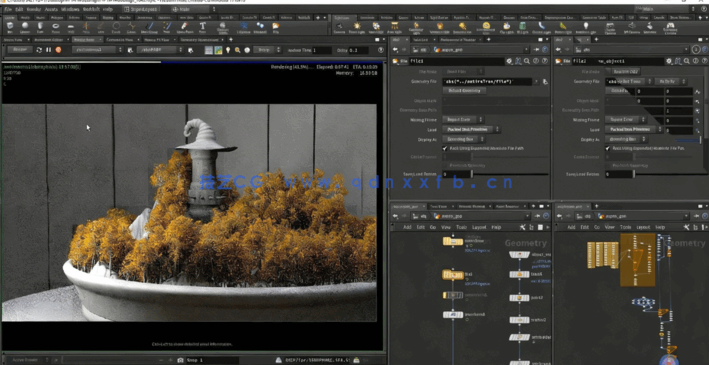The image size is (709, 365).
Task: Select the Sphere shelf tool
Action: click(25, 27)
